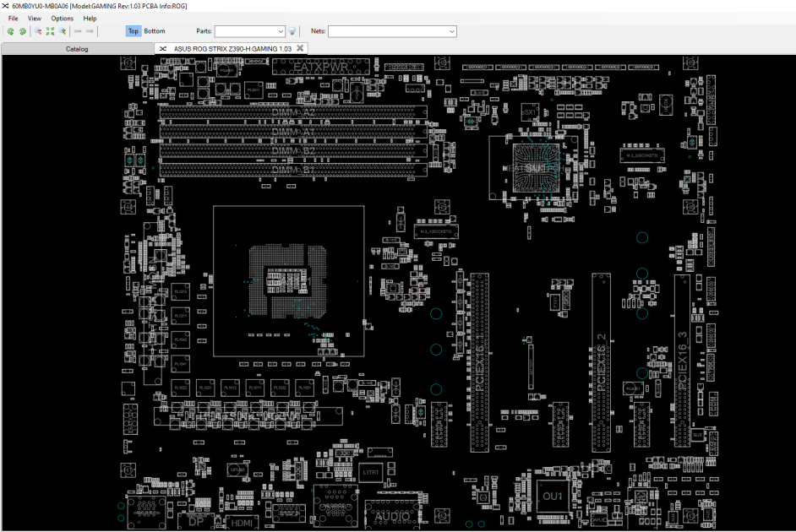Open the View menu
This screenshot has width=796, height=532.
pyautogui.click(x=35, y=19)
